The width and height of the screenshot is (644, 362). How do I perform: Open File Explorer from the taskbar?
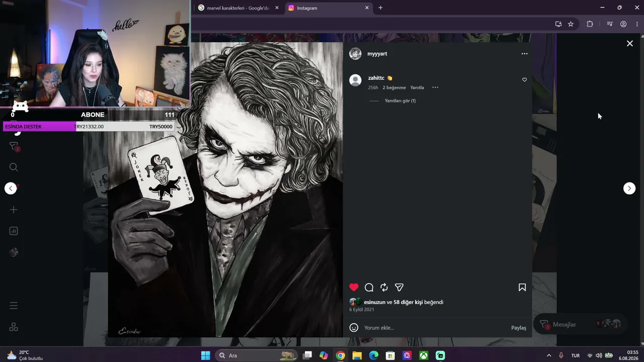click(x=357, y=355)
